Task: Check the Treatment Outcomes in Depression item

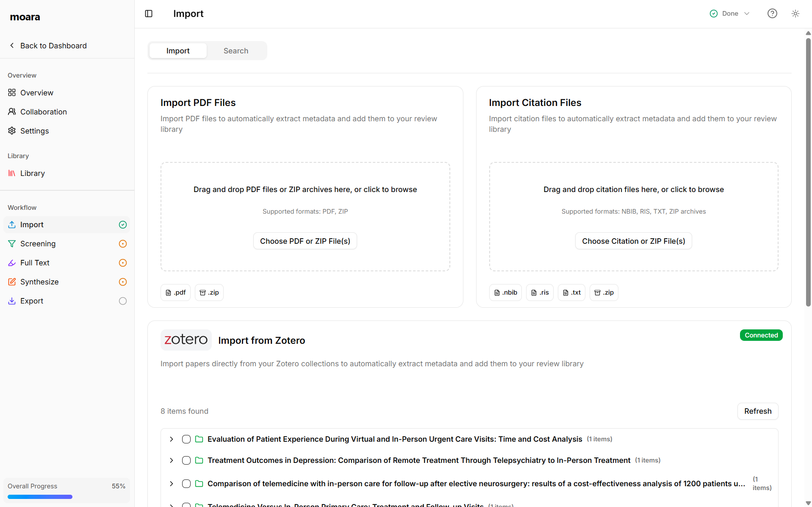Action: pyautogui.click(x=186, y=460)
